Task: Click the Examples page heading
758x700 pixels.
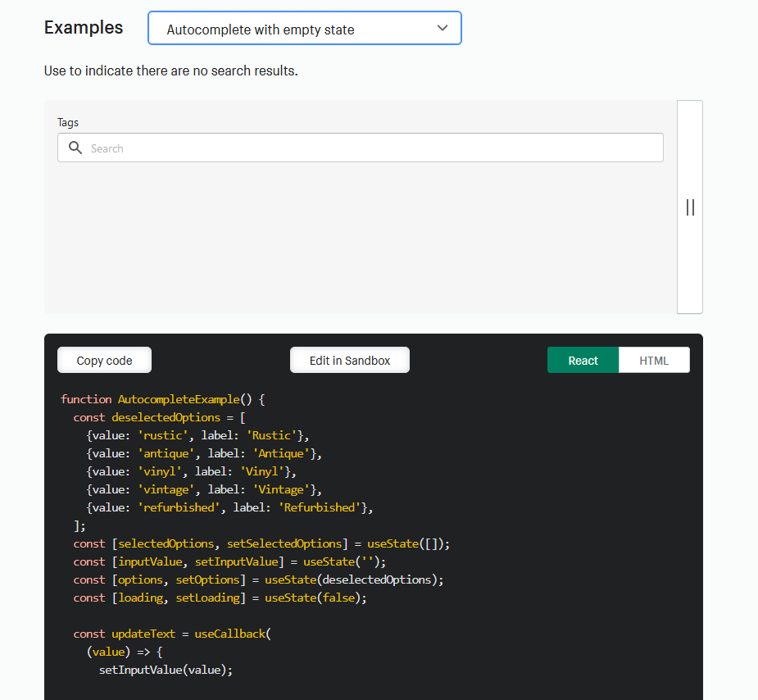Action: [84, 27]
